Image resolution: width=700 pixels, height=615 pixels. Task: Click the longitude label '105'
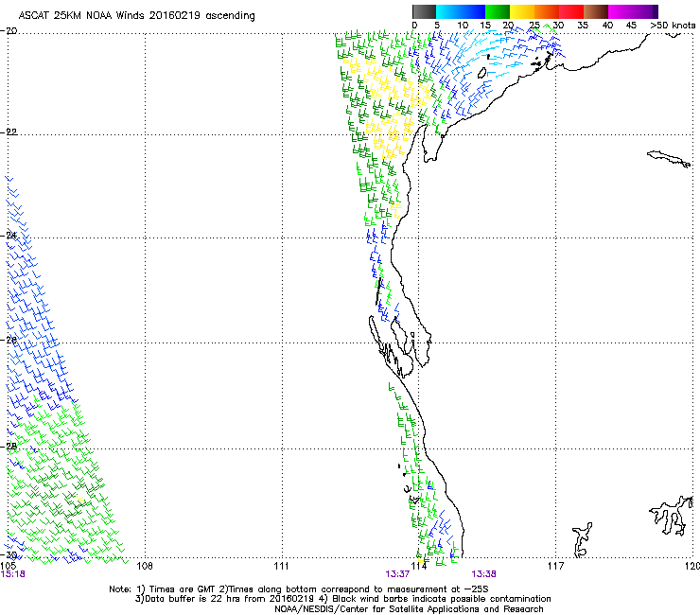pos(9,566)
